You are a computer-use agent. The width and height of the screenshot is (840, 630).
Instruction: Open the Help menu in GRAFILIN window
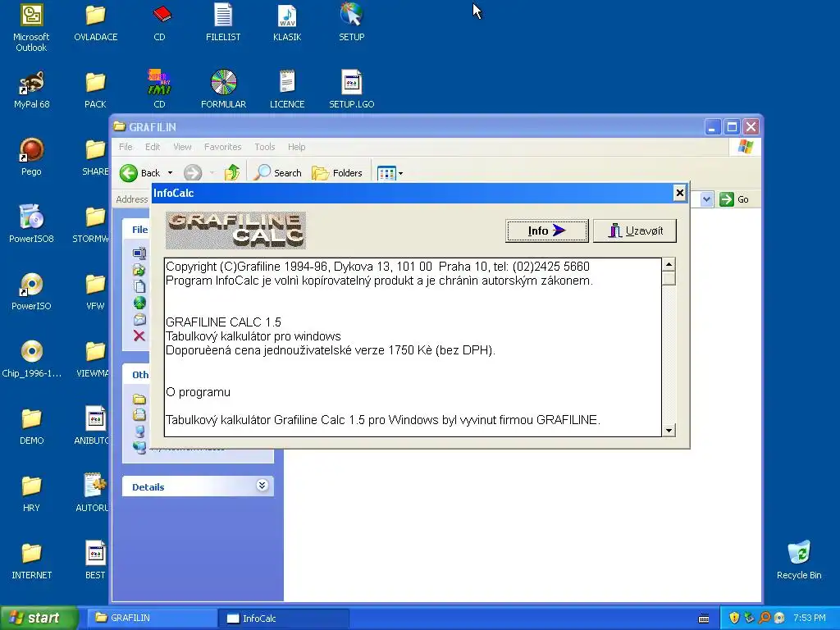pos(296,147)
